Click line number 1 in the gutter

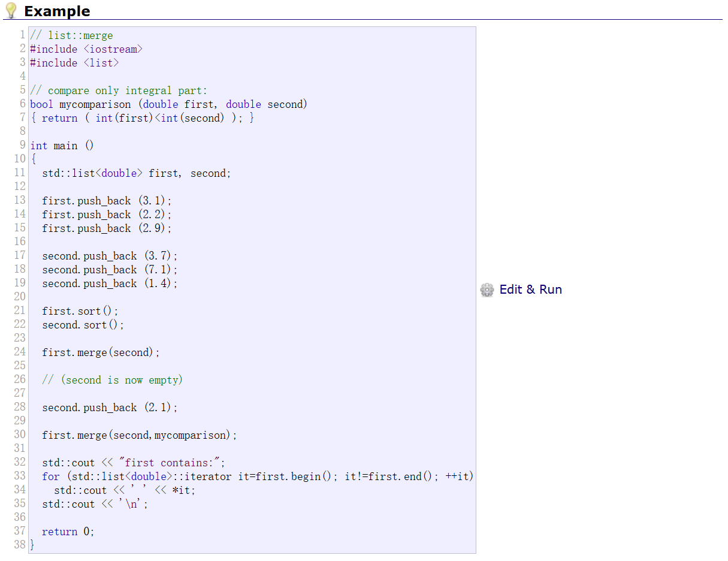pos(23,35)
